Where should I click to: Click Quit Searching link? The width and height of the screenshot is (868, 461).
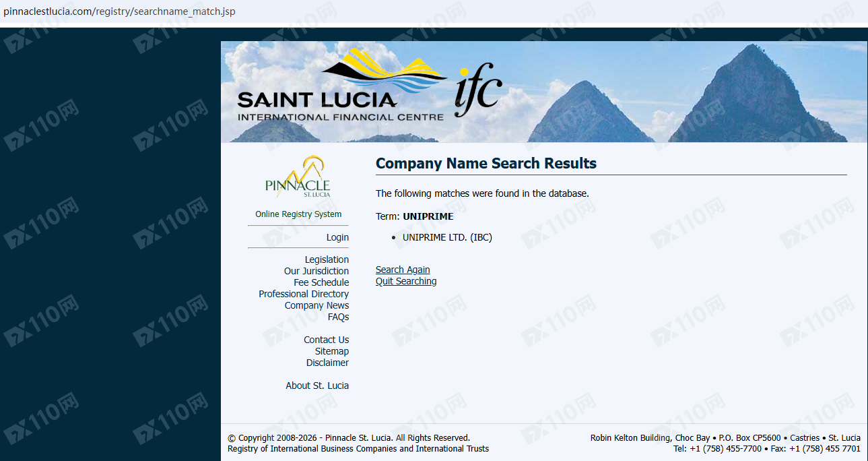(x=406, y=281)
